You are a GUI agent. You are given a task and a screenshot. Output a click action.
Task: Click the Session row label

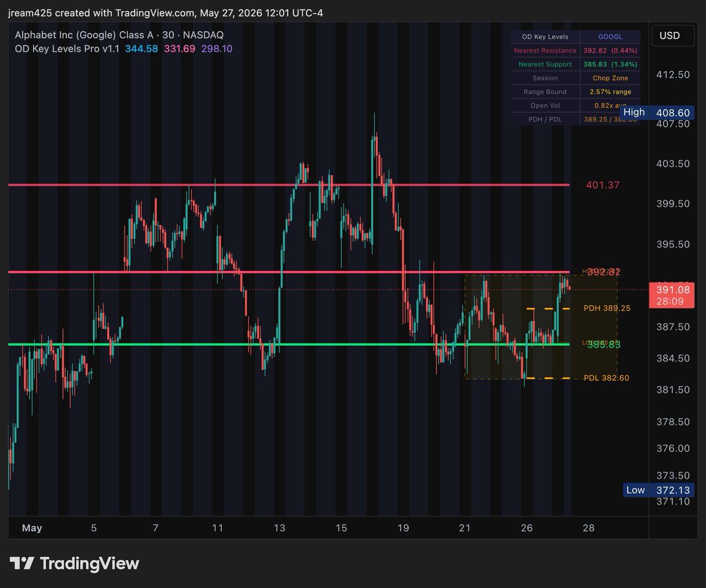545,78
